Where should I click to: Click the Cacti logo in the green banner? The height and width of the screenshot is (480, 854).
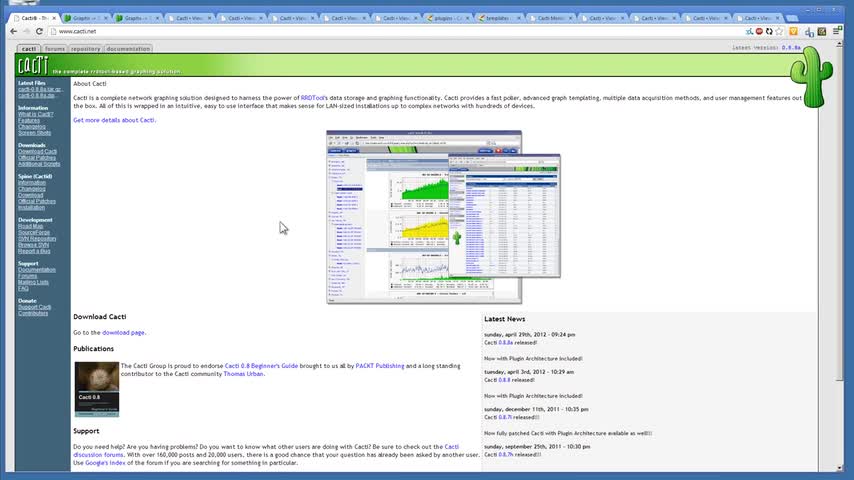[33, 65]
